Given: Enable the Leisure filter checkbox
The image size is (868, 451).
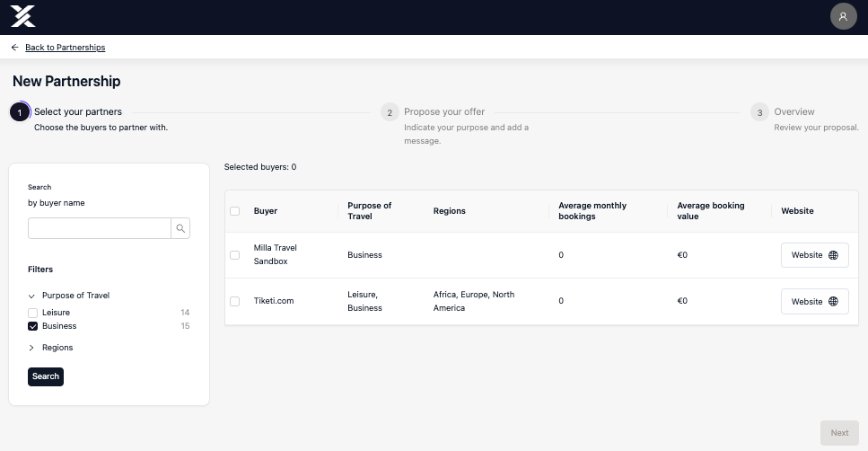Looking at the screenshot, I should (x=32, y=313).
